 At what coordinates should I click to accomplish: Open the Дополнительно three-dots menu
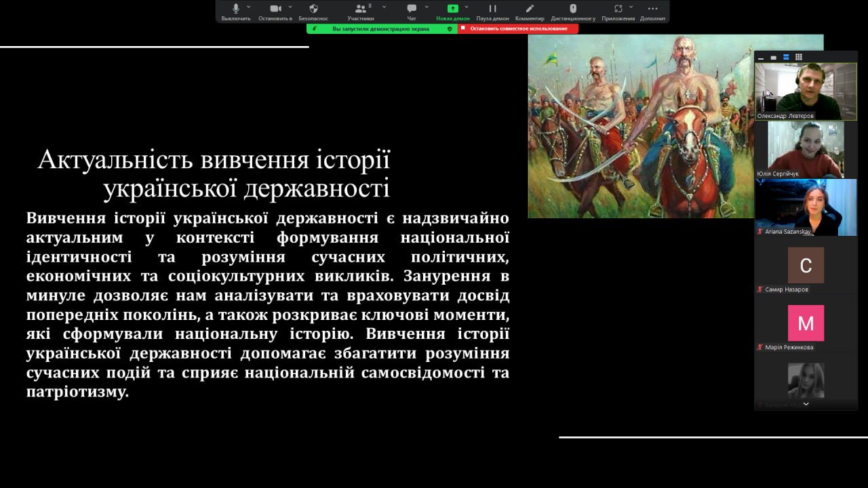tap(652, 12)
